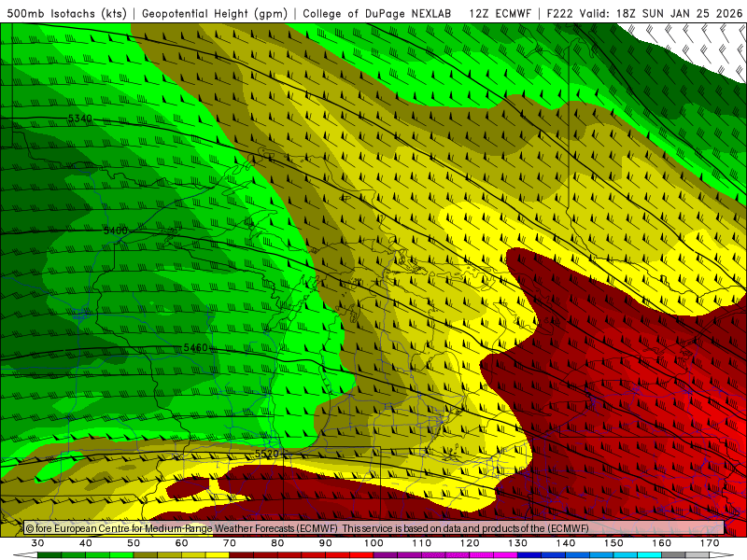Select the dark blue swatch just after 130
The image size is (747, 560).
tap(529, 555)
